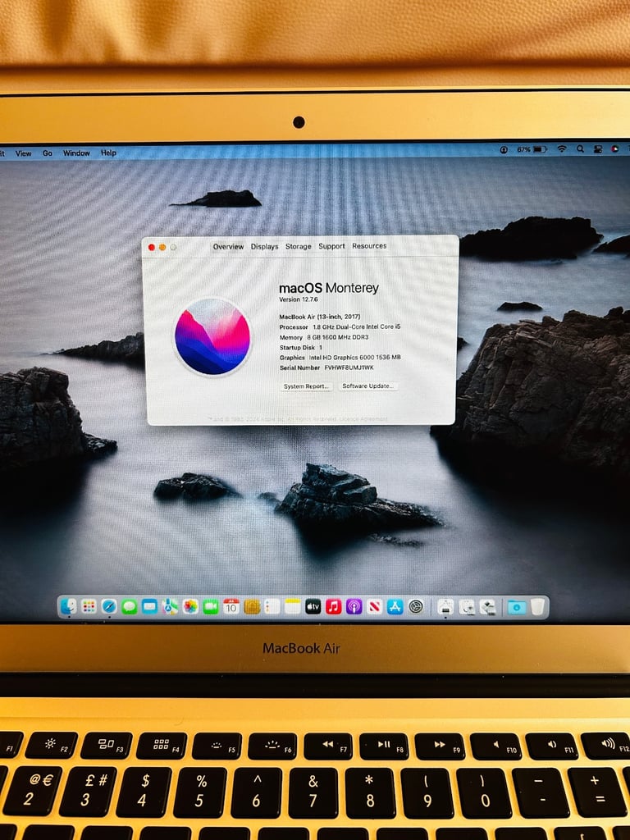
Task: Open the Help menu
Action: coord(108,153)
